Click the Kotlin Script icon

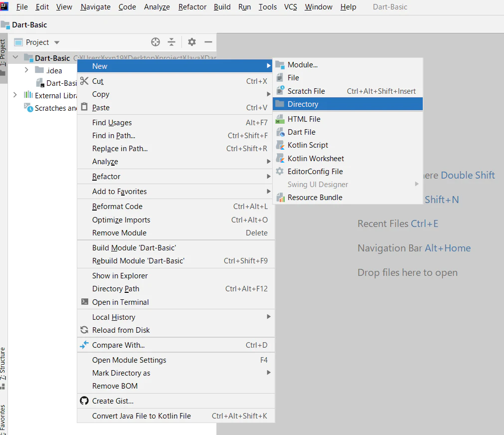click(x=280, y=145)
